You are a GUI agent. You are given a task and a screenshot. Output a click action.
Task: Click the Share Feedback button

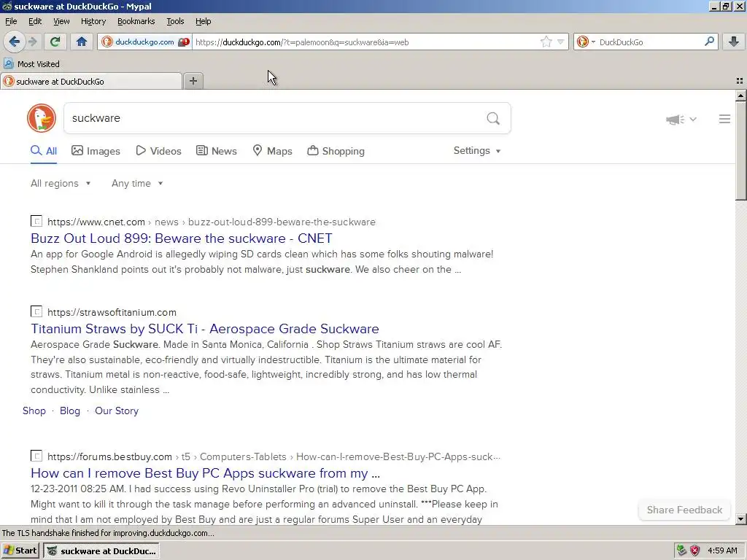(x=684, y=510)
